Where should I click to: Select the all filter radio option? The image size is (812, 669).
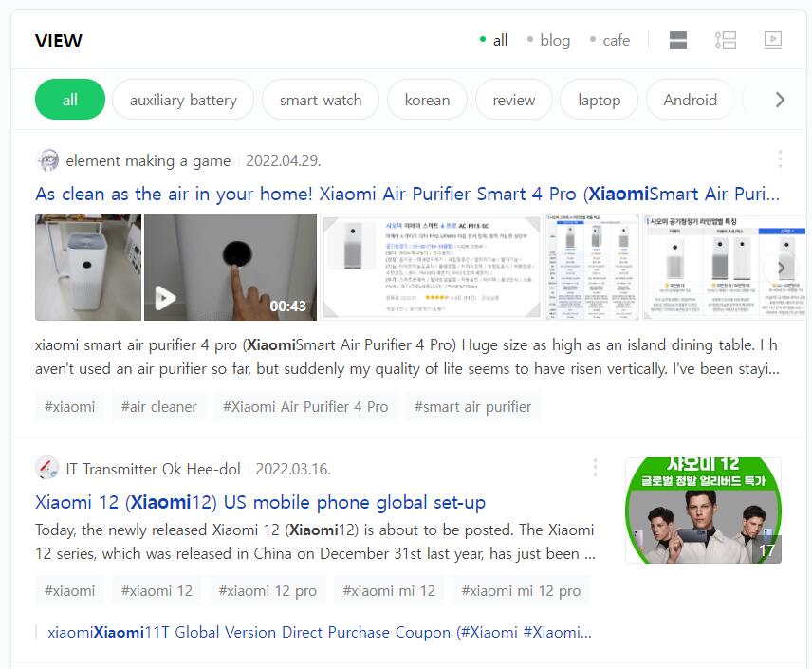tap(493, 40)
